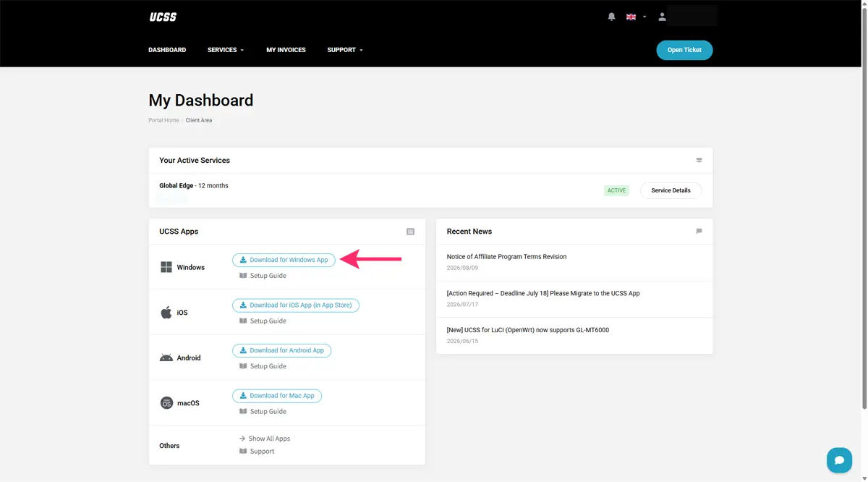This screenshot has height=482, width=868.
Task: Click the Windows logo icon
Action: click(x=166, y=267)
